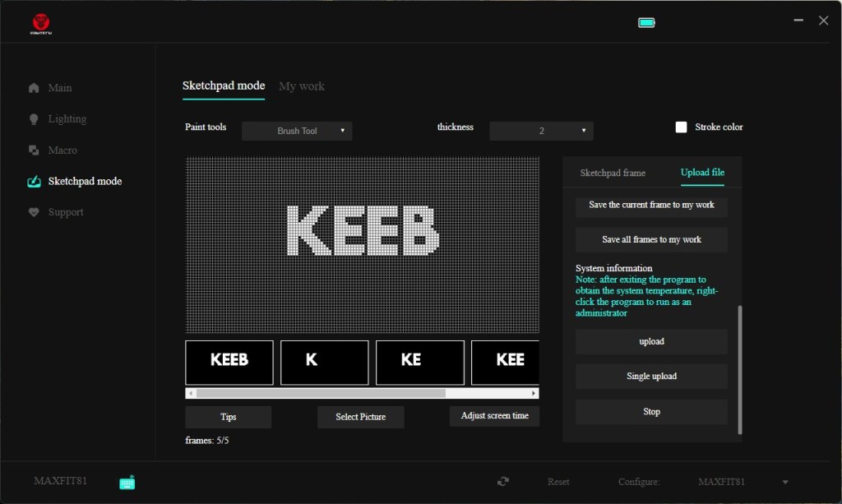Expand the thickness dropdown
Screen dimensions: 842x504
[x=541, y=131]
